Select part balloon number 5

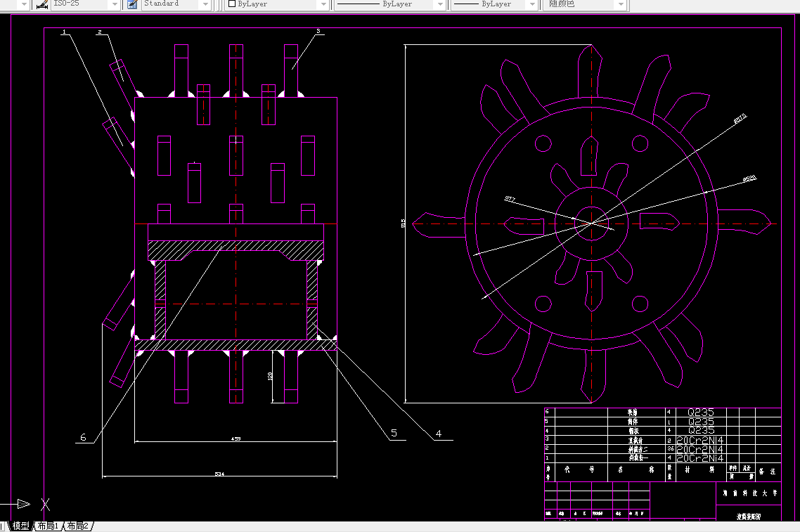394,433
